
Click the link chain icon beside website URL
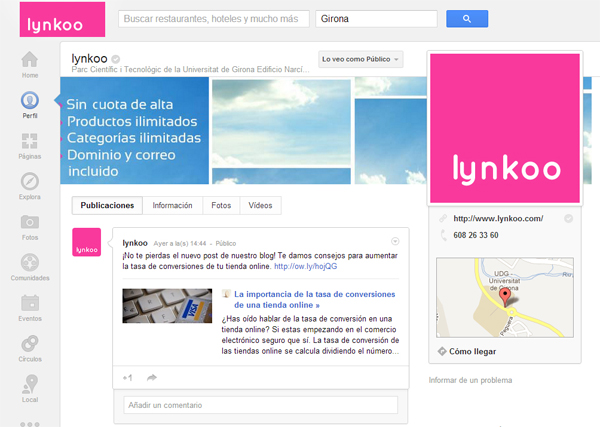click(443, 218)
